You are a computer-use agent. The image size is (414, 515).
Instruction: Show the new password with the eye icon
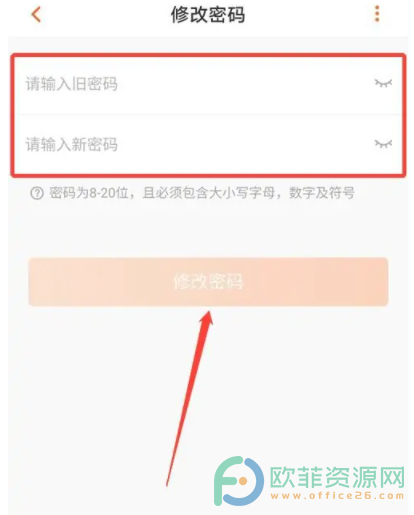[383, 144]
